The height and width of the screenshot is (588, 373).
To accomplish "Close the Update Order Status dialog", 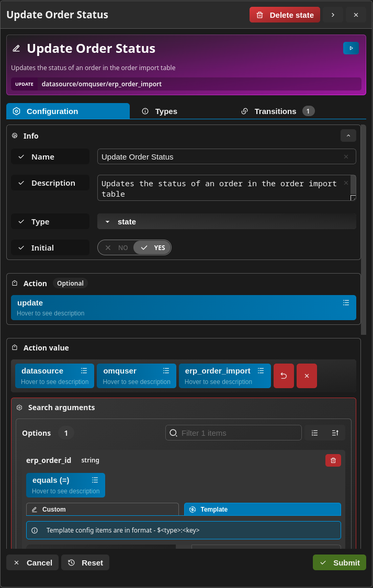I will point(356,15).
